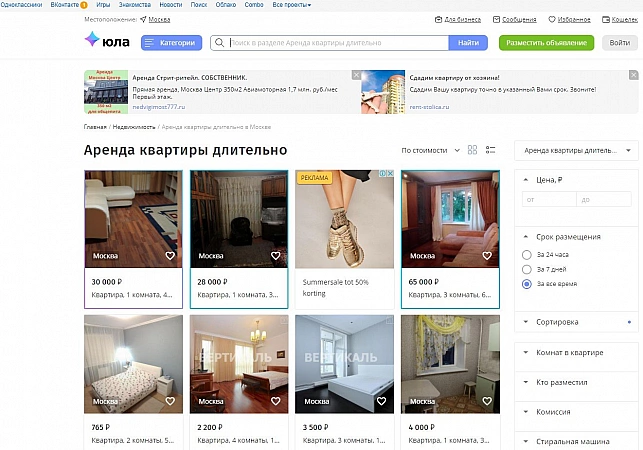Select the За 7 дней radio option

[x=527, y=270]
